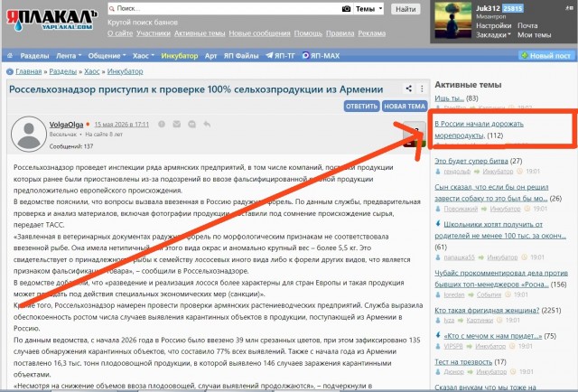Open Juk312's profile avatar image
This screenshot has height=392, width=578.
tap(452, 21)
